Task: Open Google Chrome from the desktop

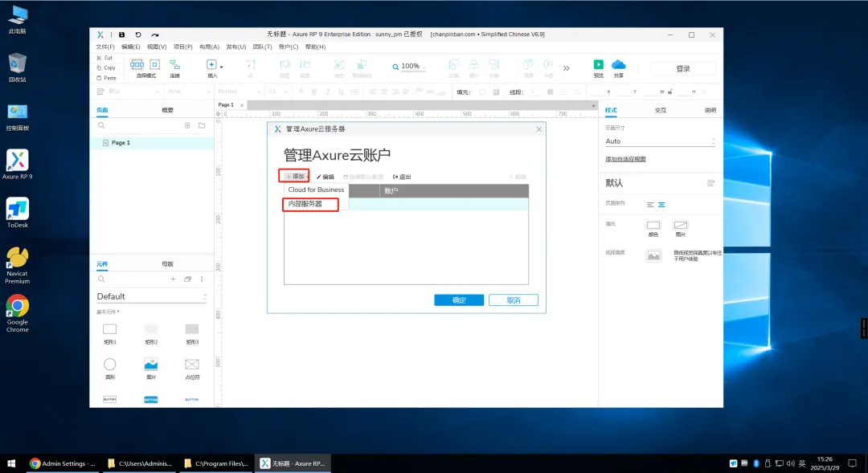Action: pos(17,313)
